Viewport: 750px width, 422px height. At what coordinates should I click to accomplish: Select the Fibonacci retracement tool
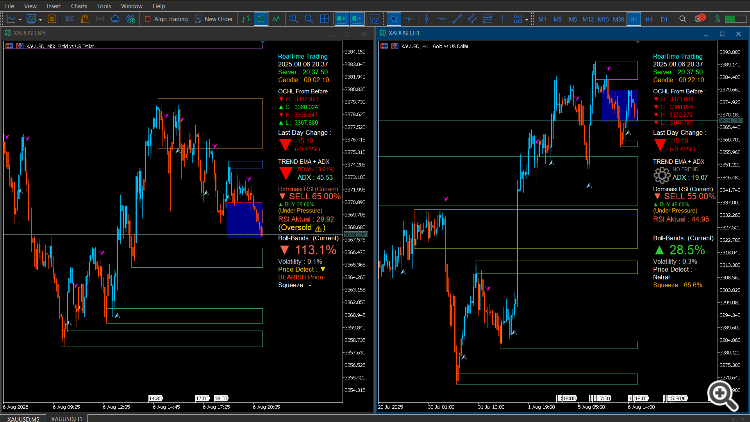coord(487,19)
